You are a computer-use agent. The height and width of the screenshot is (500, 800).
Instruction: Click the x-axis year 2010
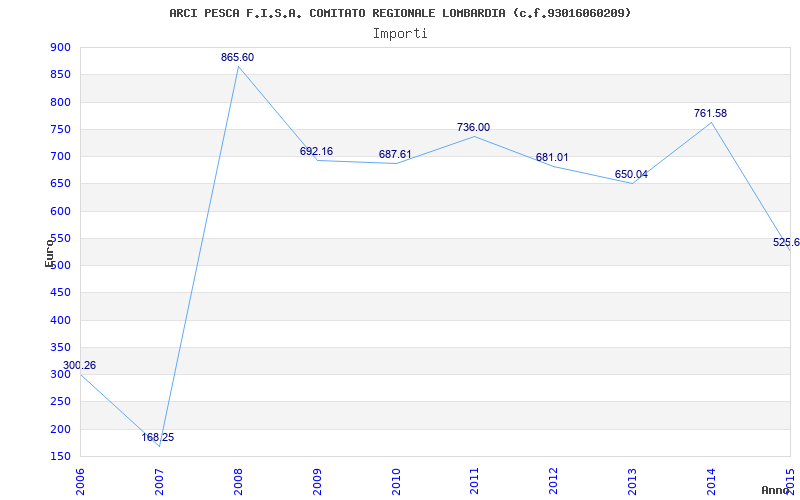[395, 482]
